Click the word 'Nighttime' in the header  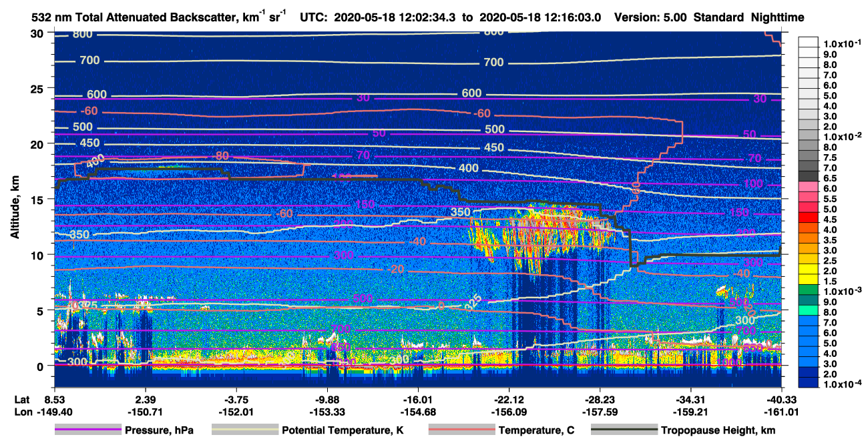(777, 17)
